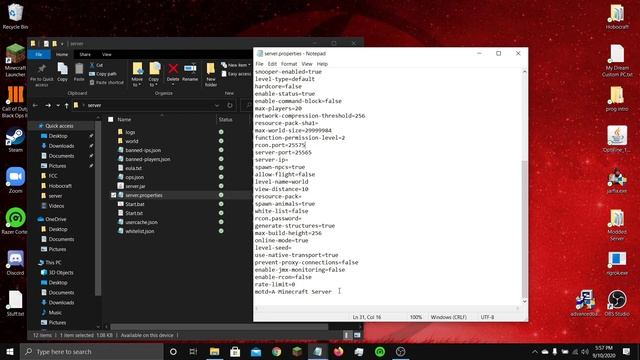Toggle the select-all checkbox beside Name column
Viewport: 640px width, 360px height.
pyautogui.click(x=111, y=120)
